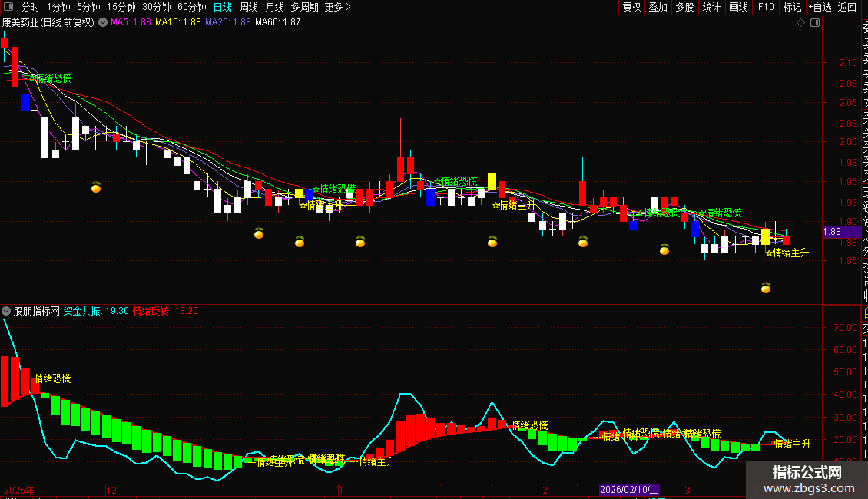Click the 2025年 label on time axis
The height and width of the screenshot is (499, 868).
pyautogui.click(x=19, y=490)
